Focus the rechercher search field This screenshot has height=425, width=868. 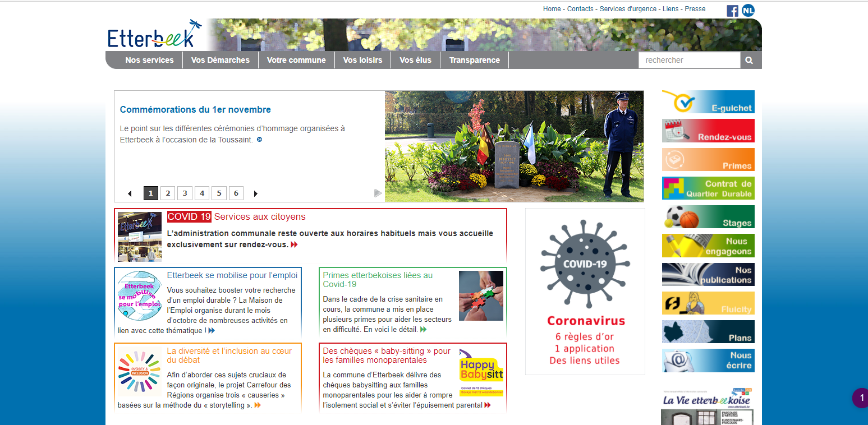[x=689, y=60]
